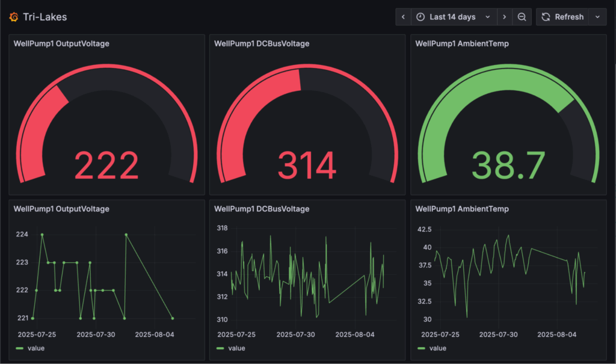Click the Grafana logo icon
Image resolution: width=616 pixels, height=364 pixels.
coord(14,17)
